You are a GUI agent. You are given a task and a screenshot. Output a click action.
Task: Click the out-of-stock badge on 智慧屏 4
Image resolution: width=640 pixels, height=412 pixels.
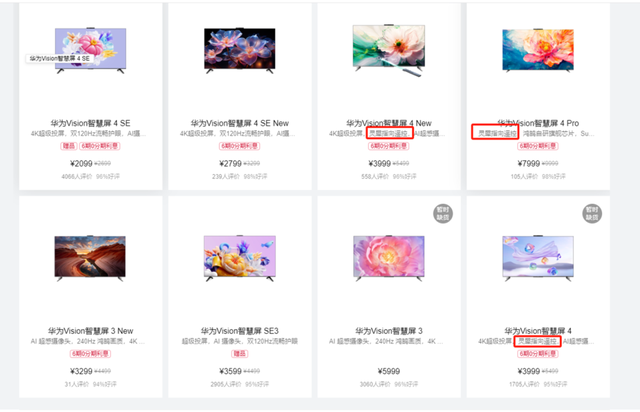(592, 214)
